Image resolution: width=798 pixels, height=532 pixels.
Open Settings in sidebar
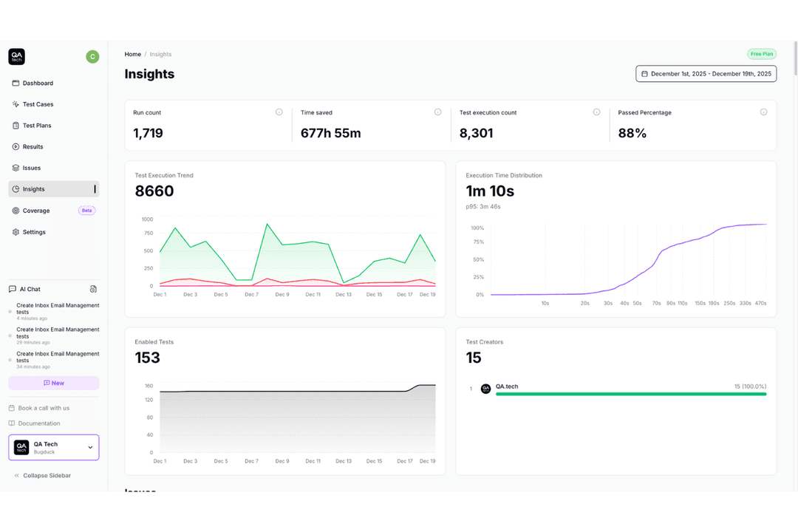coord(53,231)
